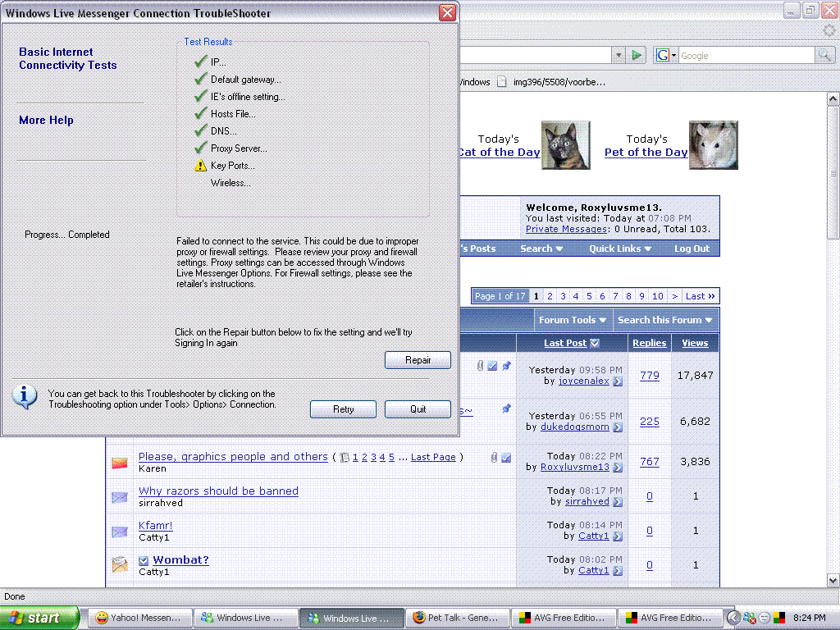Click the paperclip attachment icon in graphics thread

494,457
